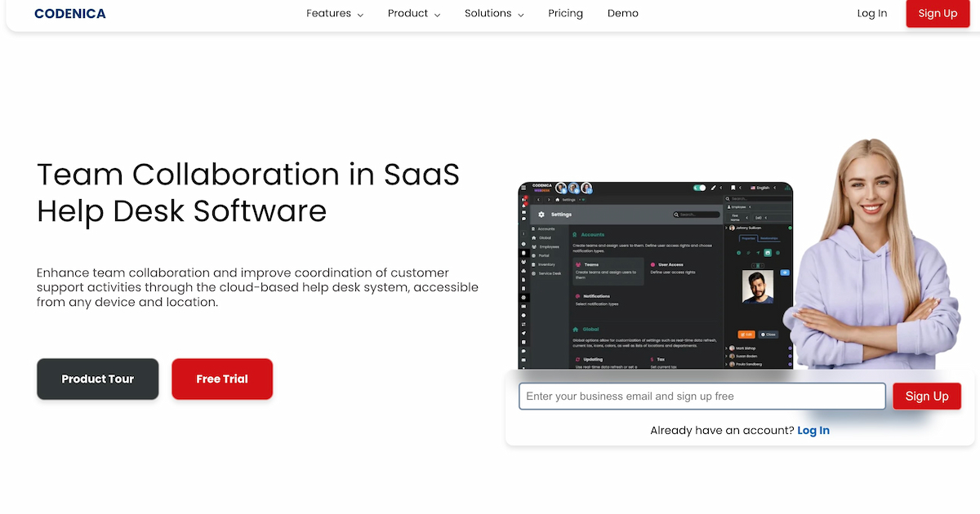980x514 pixels.
Task: Click the search magnifier in the Settings panel
Action: [676, 215]
